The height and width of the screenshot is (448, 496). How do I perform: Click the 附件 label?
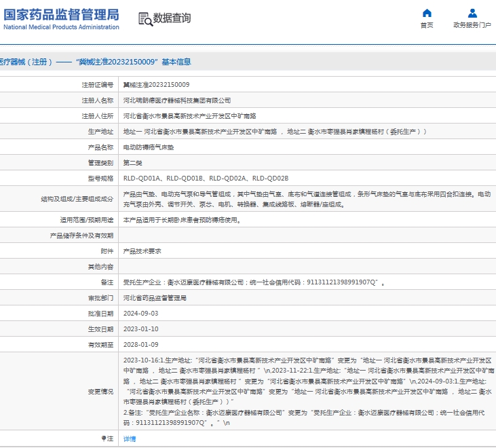pyautogui.click(x=107, y=251)
